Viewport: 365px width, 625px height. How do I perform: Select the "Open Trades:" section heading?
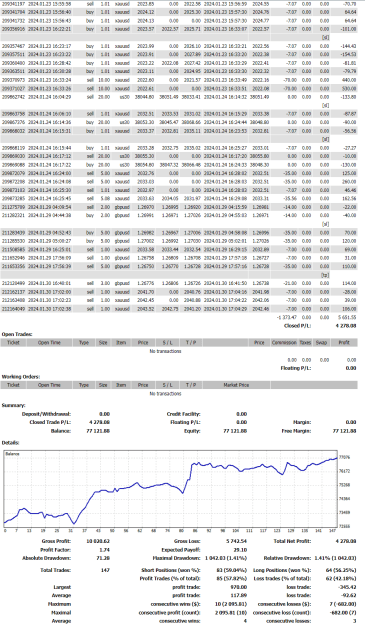click(x=17, y=334)
